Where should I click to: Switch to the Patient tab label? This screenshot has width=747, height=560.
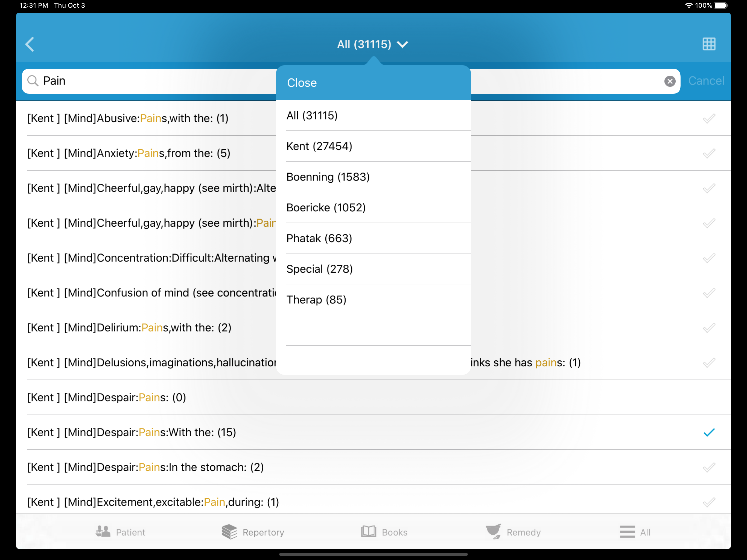click(x=130, y=532)
